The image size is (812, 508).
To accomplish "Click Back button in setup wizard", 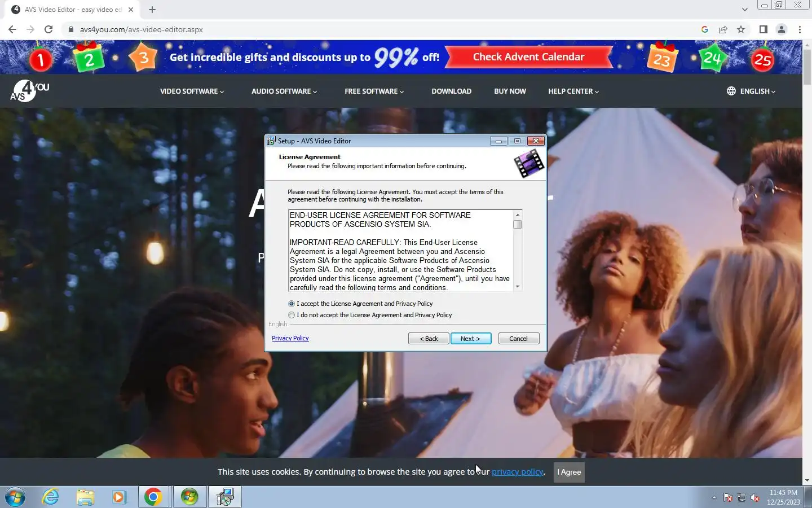I will (429, 339).
